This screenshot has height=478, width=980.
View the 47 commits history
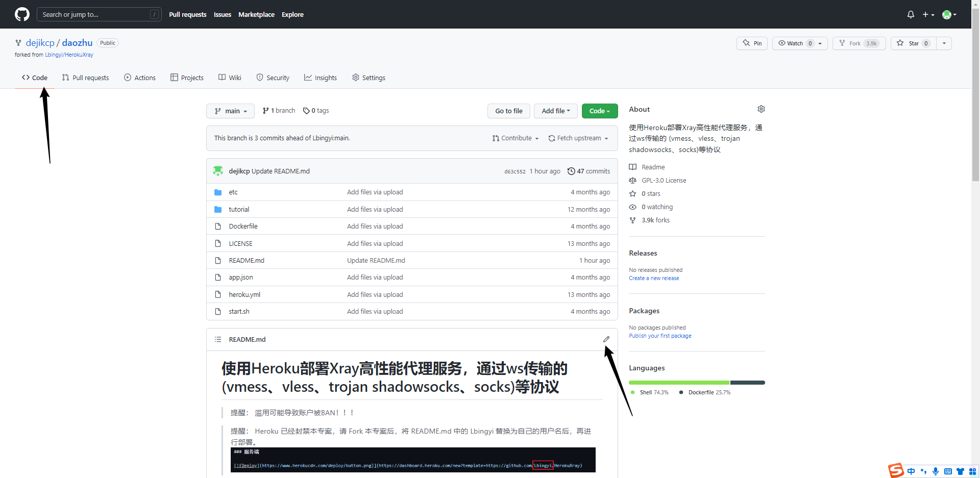pos(589,171)
